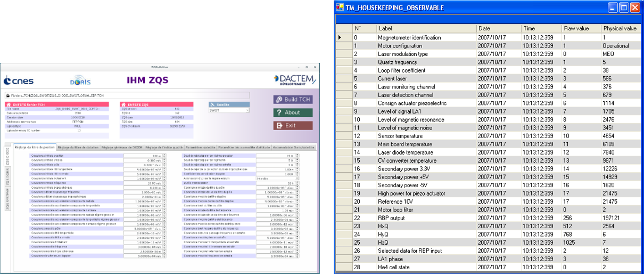Click the Durée d'initialisation value field
Image resolution: width=644 pixels, height=274 pixels.
point(276,182)
